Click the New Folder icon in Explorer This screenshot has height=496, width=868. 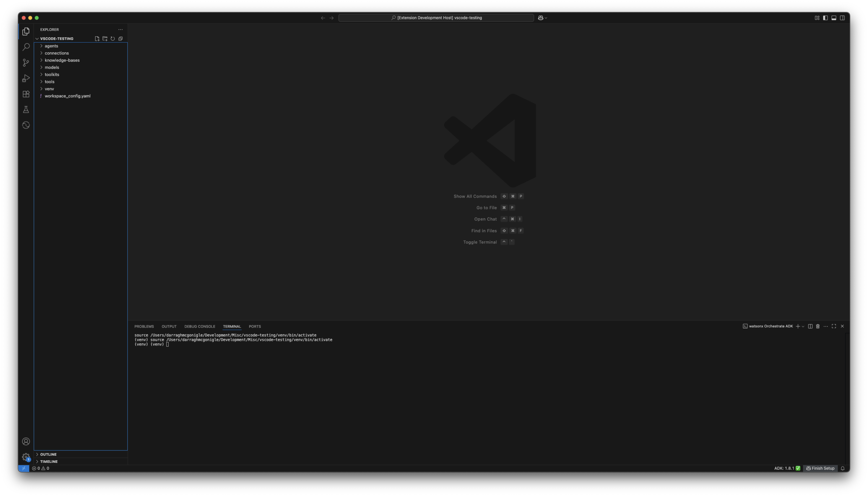tap(105, 38)
